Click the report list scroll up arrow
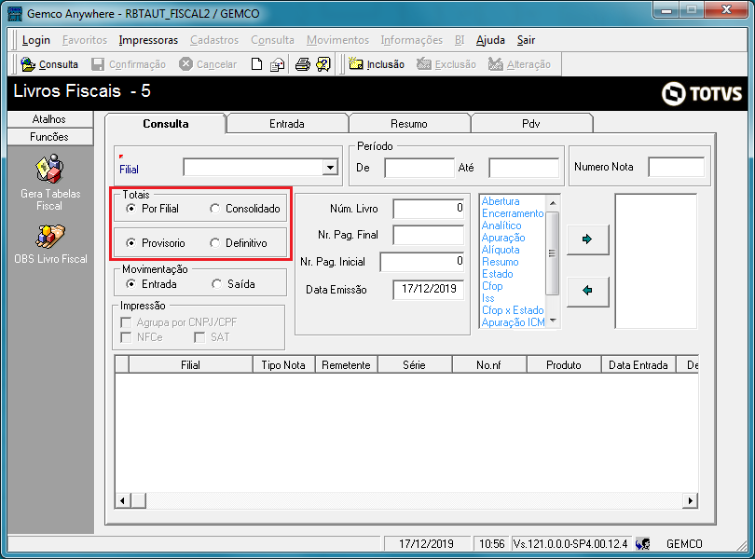The height and width of the screenshot is (560, 755). point(553,203)
